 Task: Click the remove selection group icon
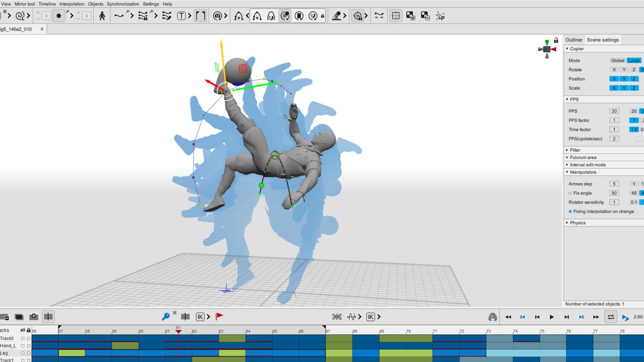(425, 15)
